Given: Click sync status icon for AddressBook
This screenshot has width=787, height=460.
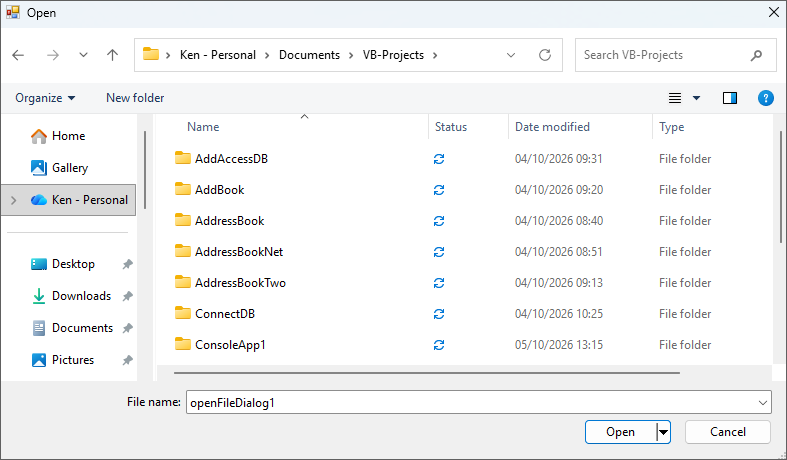Looking at the screenshot, I should pos(439,221).
